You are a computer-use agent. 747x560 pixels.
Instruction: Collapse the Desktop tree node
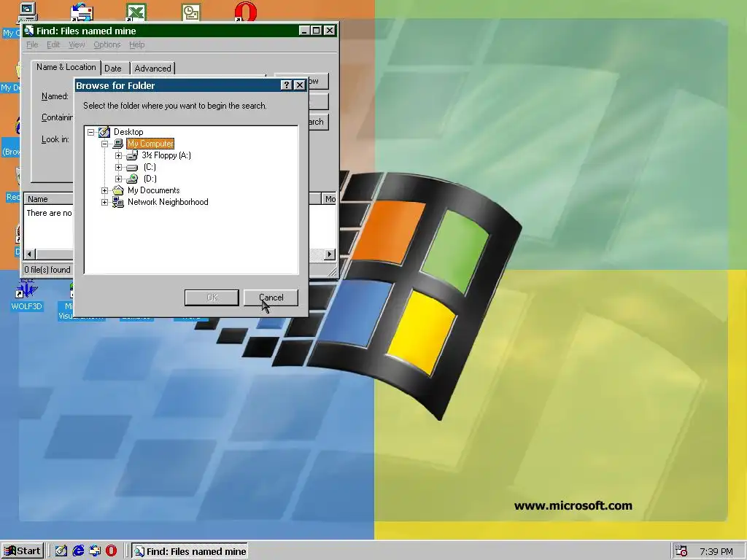[x=90, y=133]
